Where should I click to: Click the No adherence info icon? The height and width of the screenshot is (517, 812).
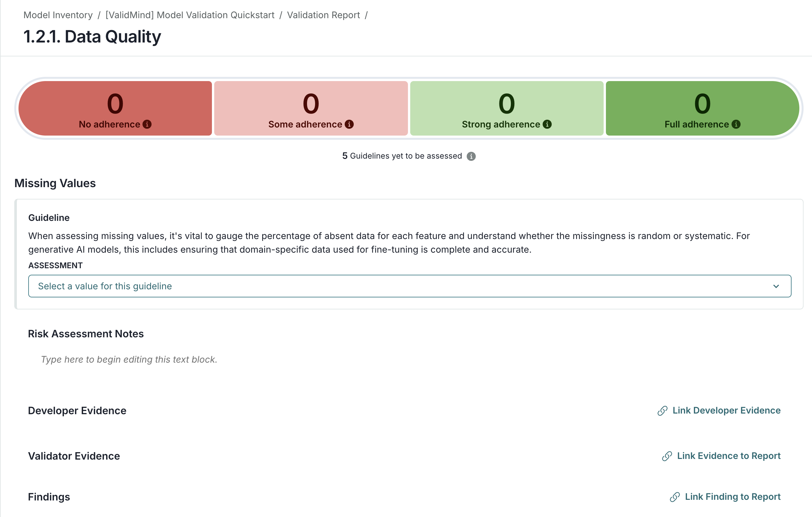pyautogui.click(x=147, y=124)
